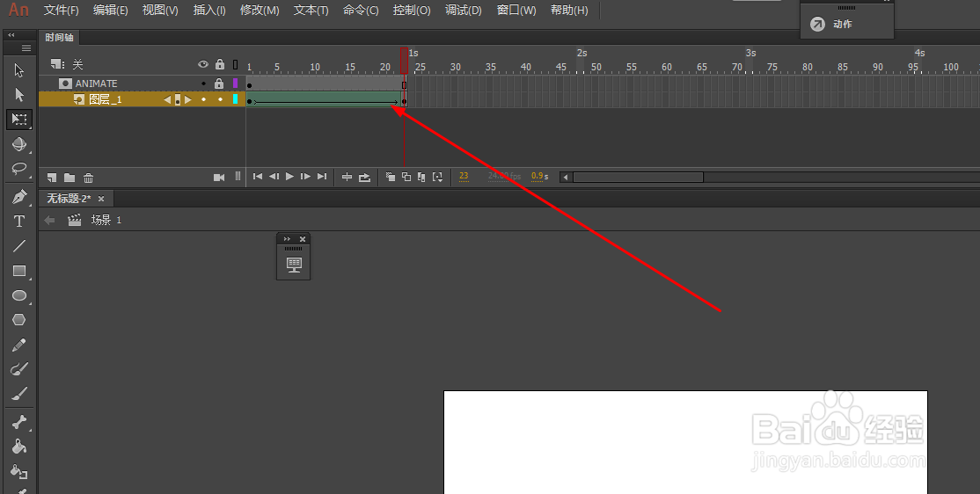Go to last frame
The width and height of the screenshot is (980, 494).
pyautogui.click(x=322, y=177)
